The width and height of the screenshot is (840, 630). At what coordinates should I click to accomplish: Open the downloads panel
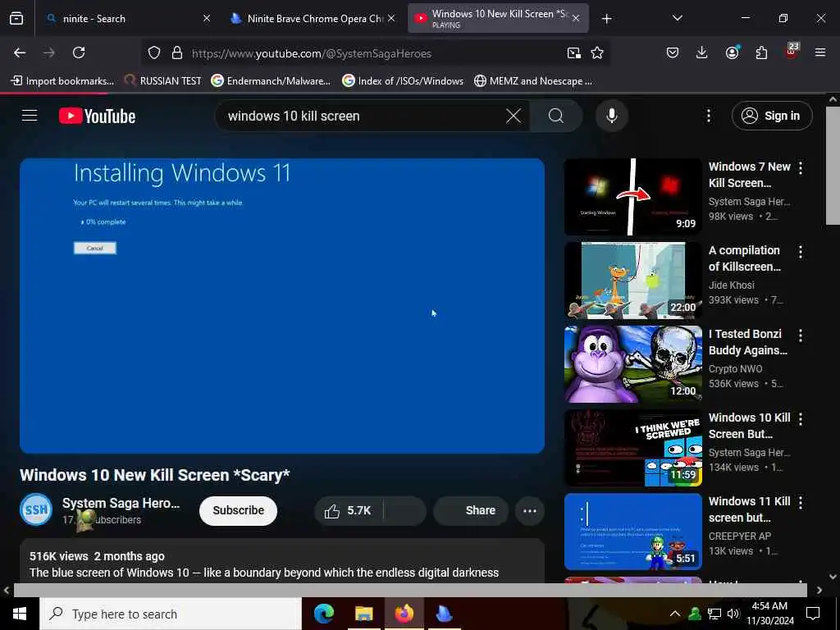(702, 52)
